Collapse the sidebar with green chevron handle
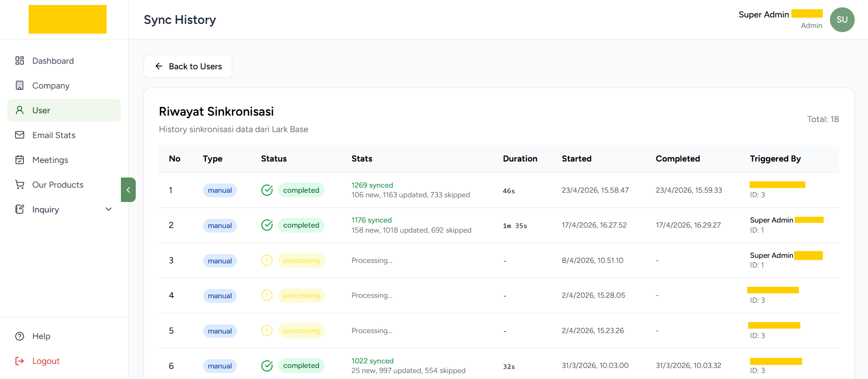The image size is (868, 379). click(128, 190)
